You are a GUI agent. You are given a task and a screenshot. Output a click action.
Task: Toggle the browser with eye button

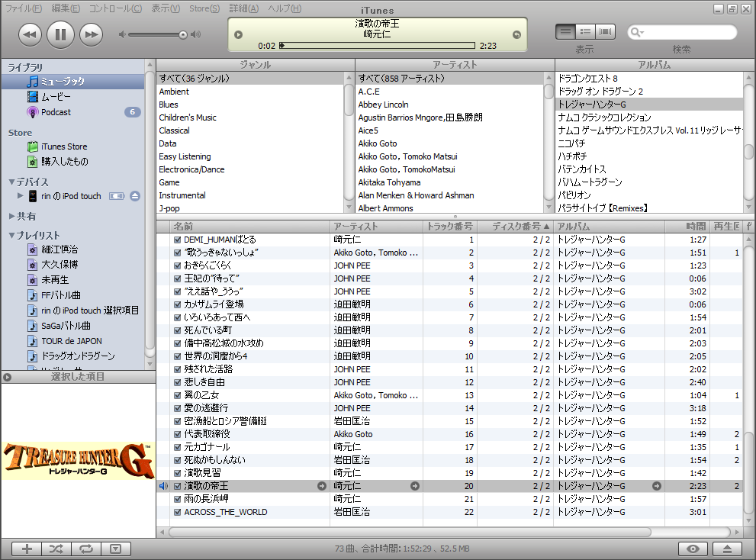click(x=693, y=549)
